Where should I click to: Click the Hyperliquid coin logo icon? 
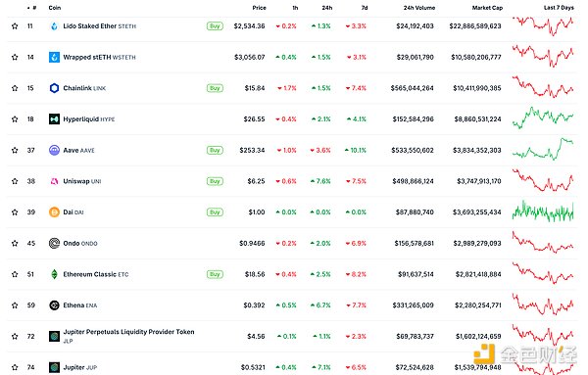coord(54,119)
